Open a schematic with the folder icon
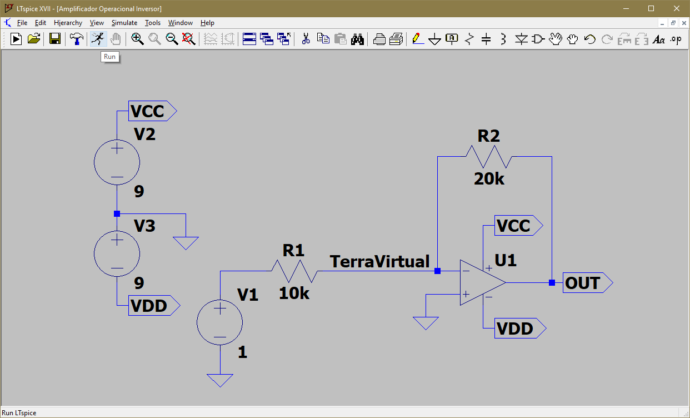The image size is (690, 418). point(34,39)
